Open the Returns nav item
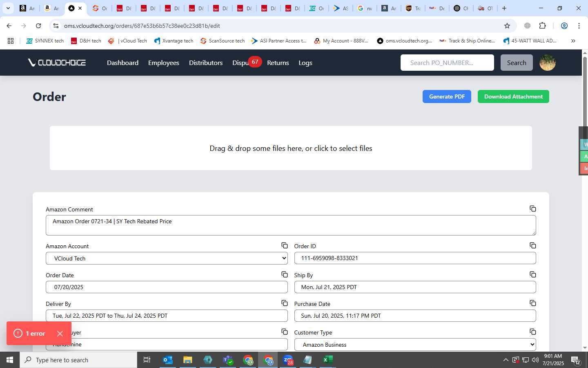 pos(278,63)
